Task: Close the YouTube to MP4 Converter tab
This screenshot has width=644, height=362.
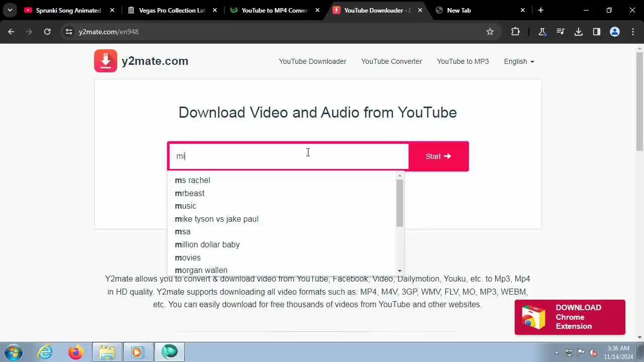Action: (x=317, y=10)
